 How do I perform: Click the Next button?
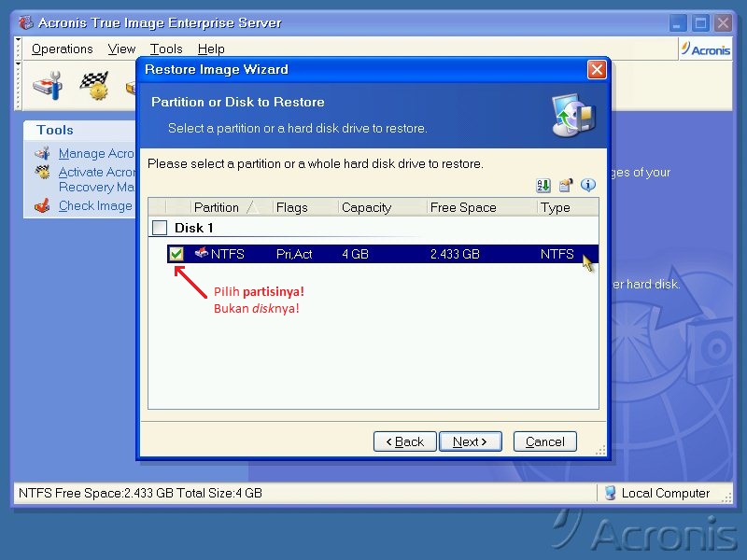coord(470,441)
